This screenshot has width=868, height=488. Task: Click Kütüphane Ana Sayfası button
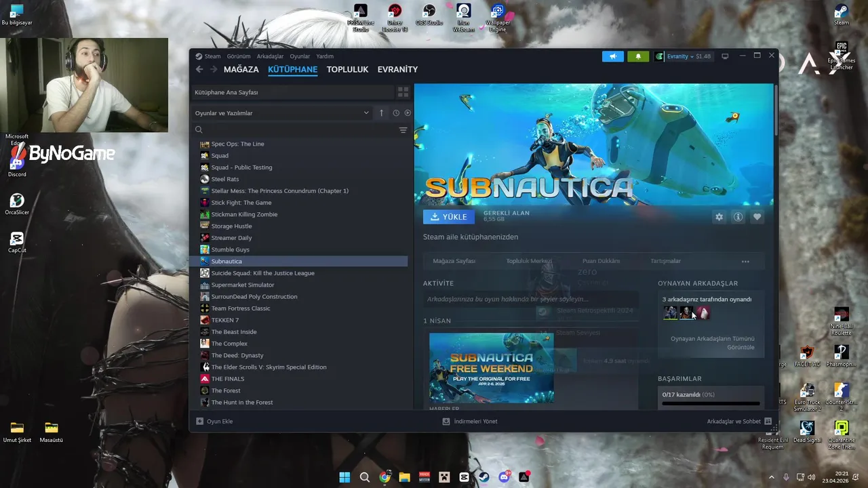(292, 92)
